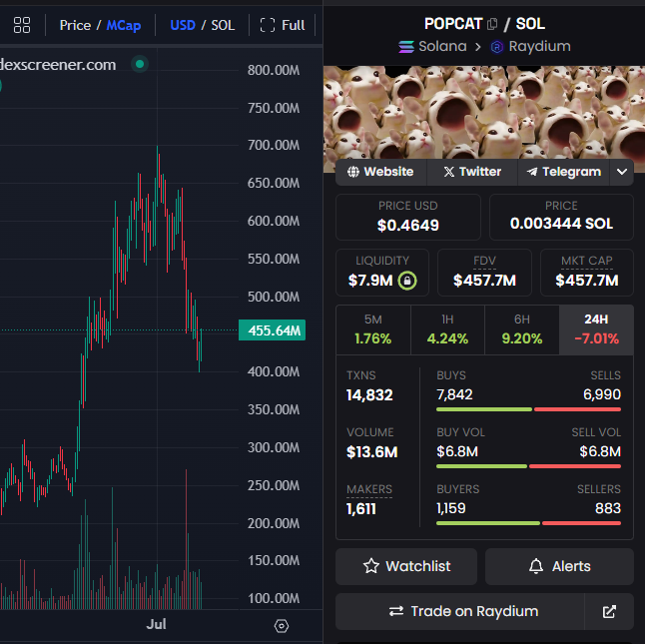Expand more links chevron beside Telegram
This screenshot has height=644, width=645.
(622, 172)
